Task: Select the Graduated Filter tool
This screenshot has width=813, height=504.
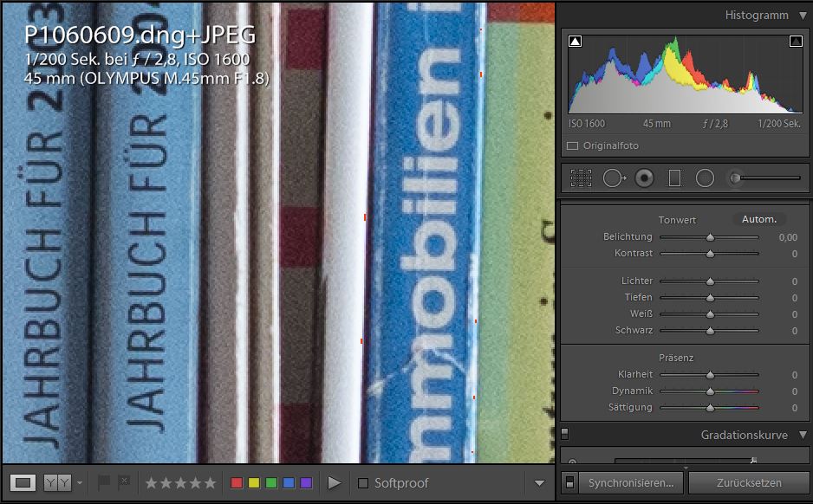Action: 674,178
